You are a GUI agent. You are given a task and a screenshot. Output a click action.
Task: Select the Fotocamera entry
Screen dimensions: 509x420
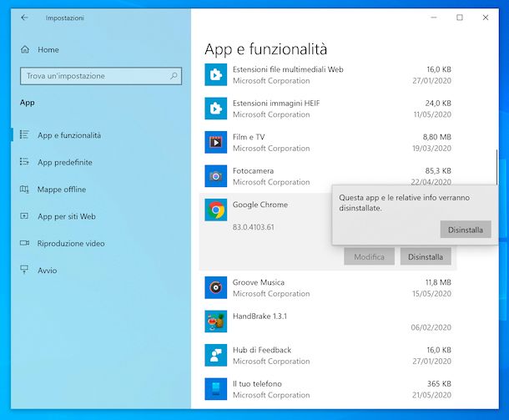328,176
